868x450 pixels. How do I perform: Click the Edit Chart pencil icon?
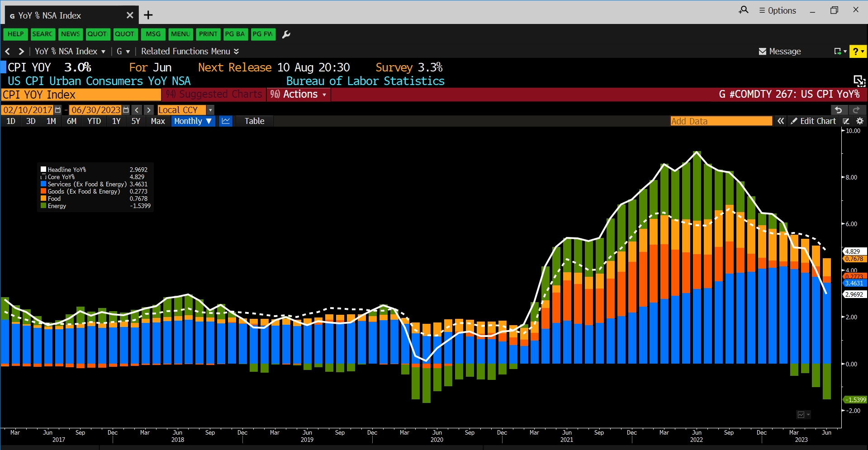794,121
